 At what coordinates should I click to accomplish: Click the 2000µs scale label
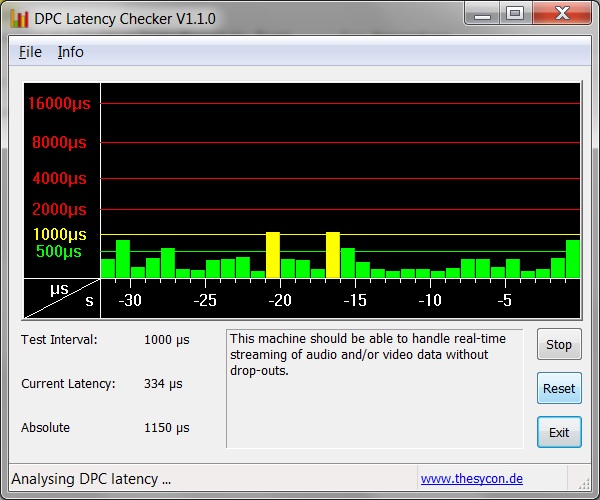pos(59,209)
